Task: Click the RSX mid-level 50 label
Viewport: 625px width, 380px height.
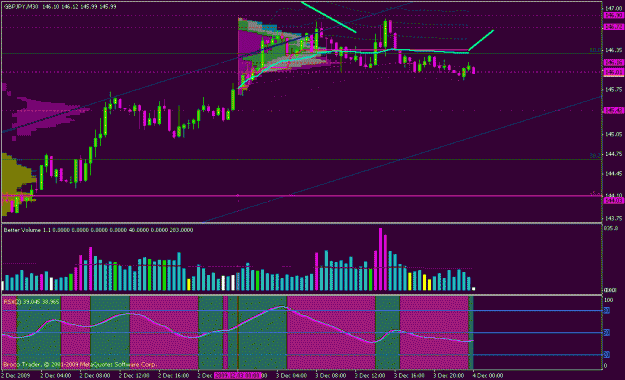Action: (x=607, y=333)
